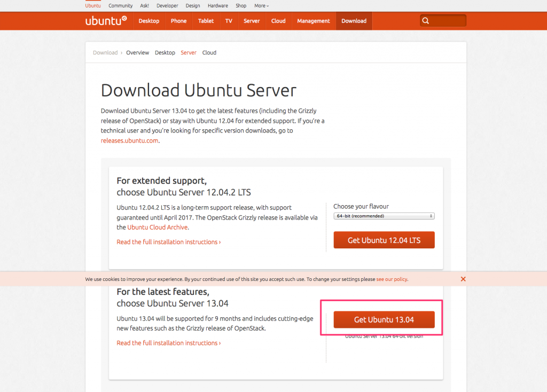The image size is (547, 392).
Task: Dismiss the cookie notice with the X
Action: click(x=463, y=279)
